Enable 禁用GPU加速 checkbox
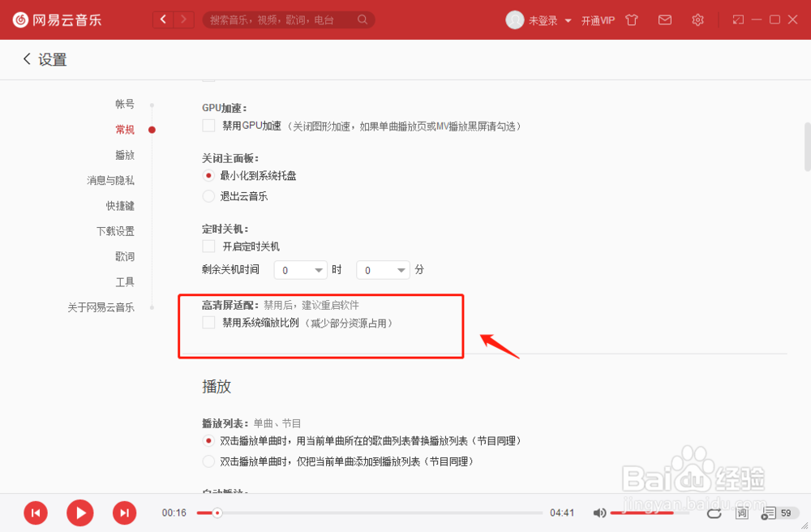 208,126
